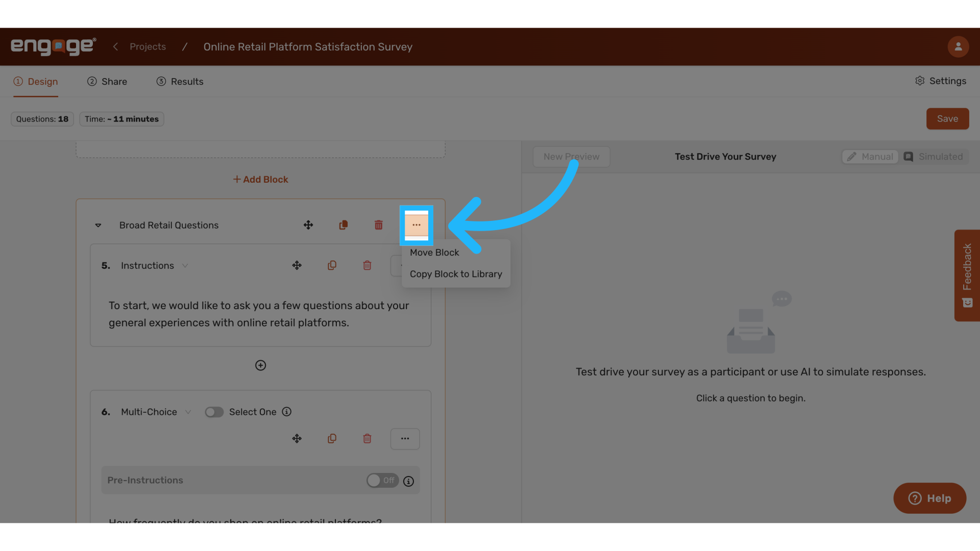Click the survey title in the breadcrumb

click(x=308, y=47)
